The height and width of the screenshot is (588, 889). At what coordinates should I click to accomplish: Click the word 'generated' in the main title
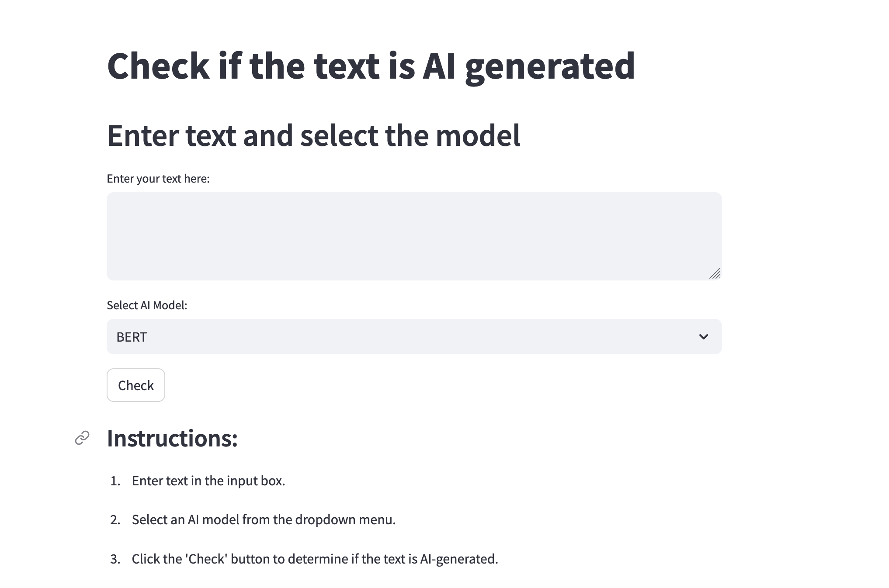pos(550,66)
